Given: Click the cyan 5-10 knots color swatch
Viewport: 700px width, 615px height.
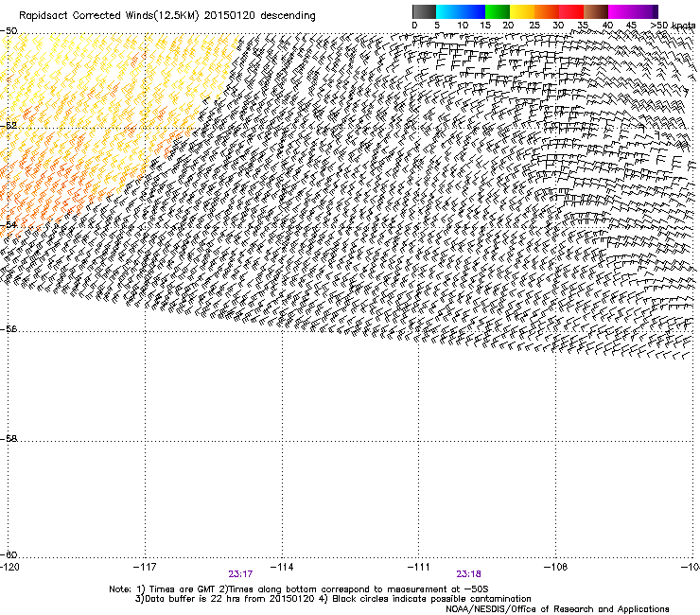Looking at the screenshot, I should tap(448, 11).
